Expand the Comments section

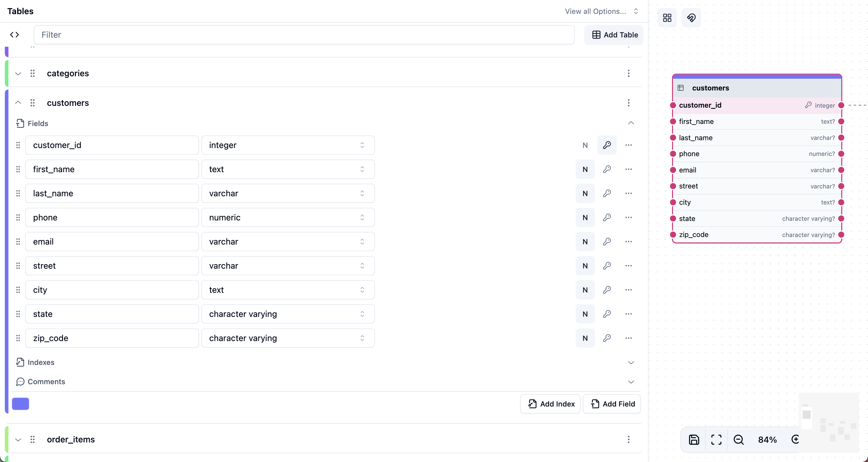click(631, 382)
